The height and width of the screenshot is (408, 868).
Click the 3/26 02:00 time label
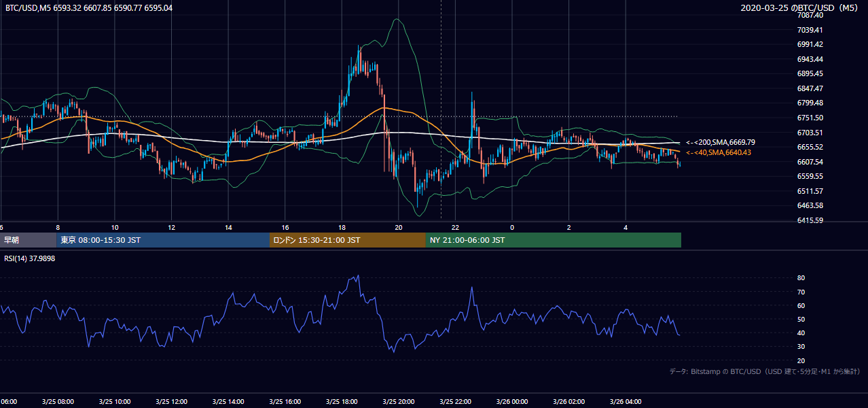pyautogui.click(x=568, y=401)
